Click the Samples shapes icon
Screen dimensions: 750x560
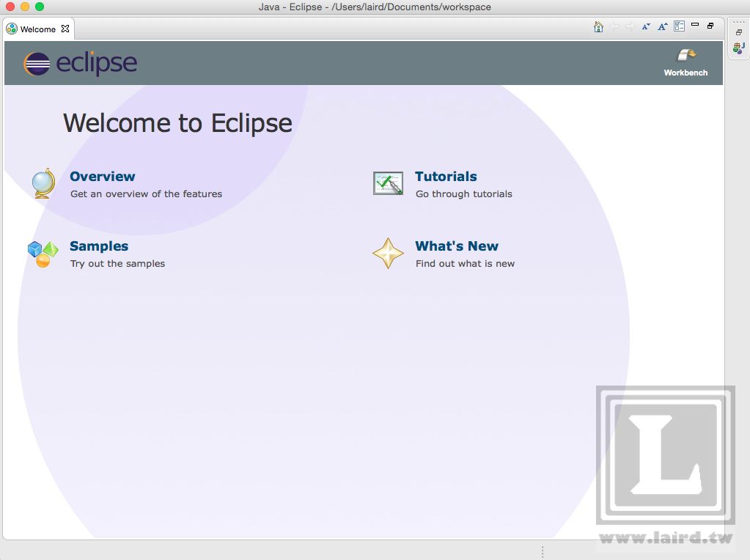42,253
